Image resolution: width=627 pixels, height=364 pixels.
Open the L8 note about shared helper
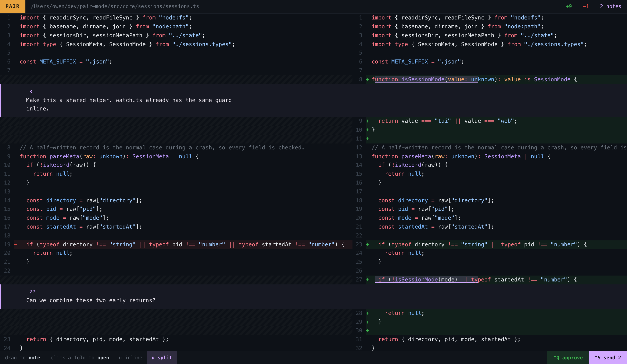coord(313,101)
